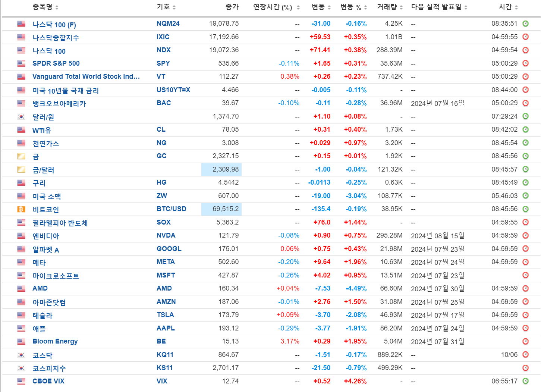Screen dimensions: 541x392
Task: Open the Vanguard Total World Stock Index link
Action: point(86,76)
